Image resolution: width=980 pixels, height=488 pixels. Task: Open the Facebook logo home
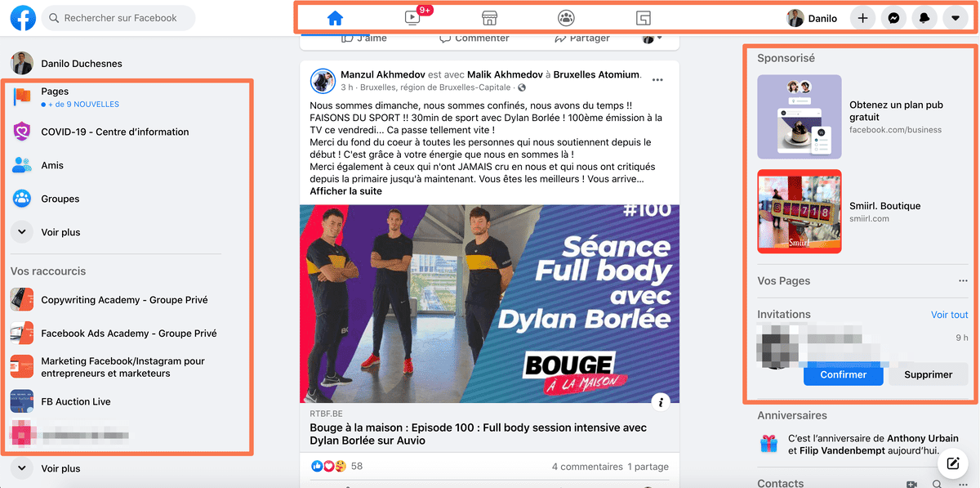[x=23, y=17]
